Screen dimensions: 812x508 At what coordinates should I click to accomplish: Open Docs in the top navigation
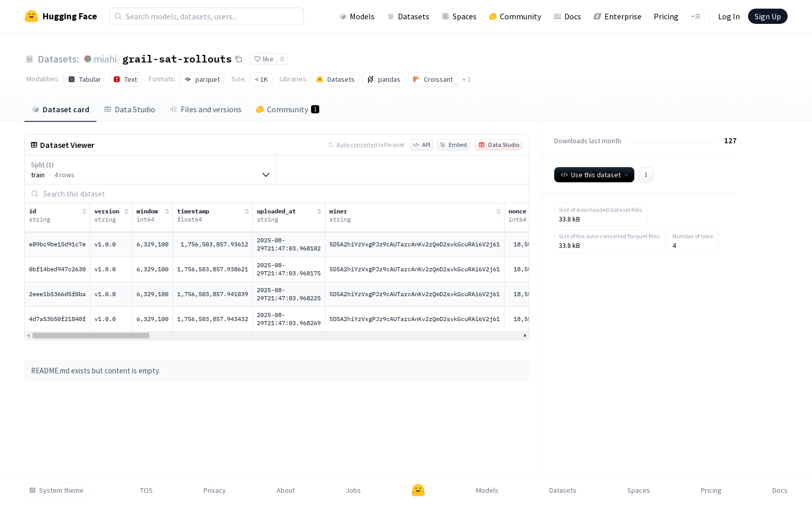click(567, 16)
